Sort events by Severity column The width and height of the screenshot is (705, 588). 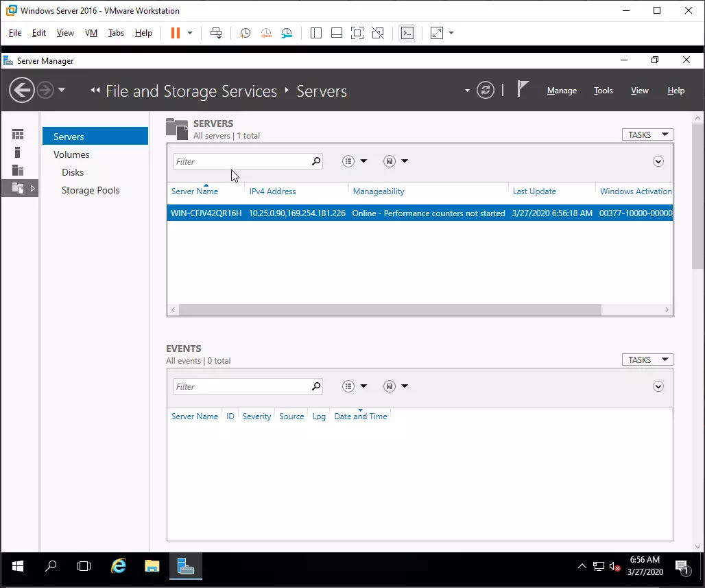point(256,416)
